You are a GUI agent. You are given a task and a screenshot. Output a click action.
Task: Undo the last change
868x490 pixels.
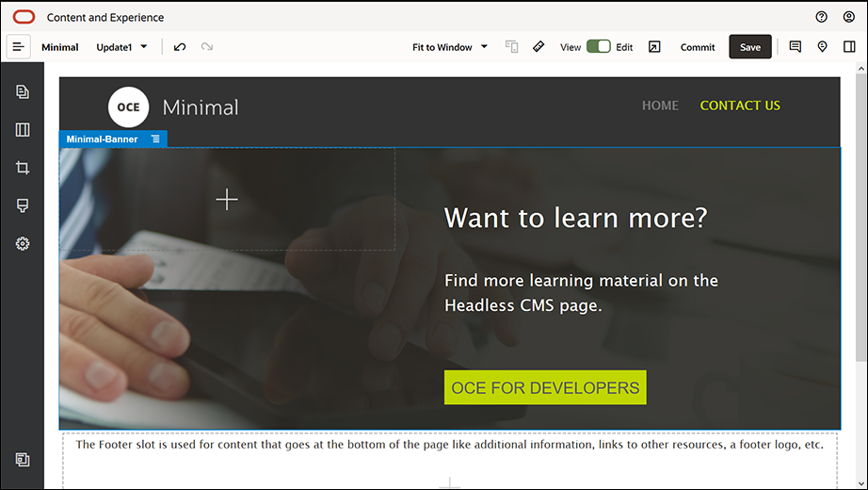(180, 47)
